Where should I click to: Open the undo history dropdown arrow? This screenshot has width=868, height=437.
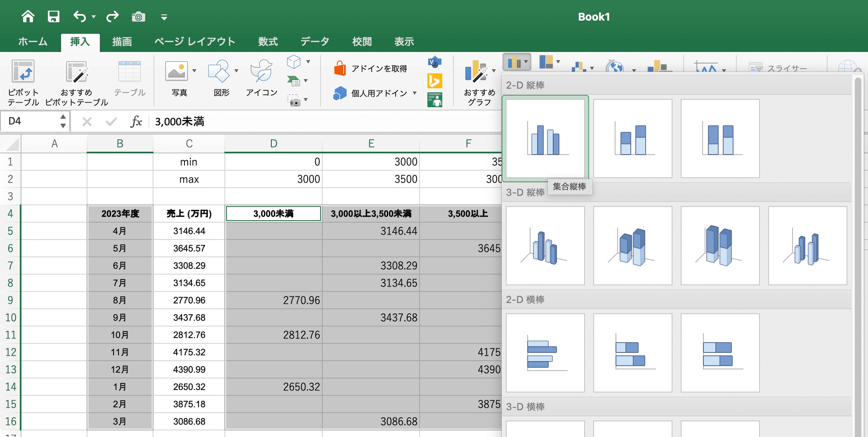click(94, 17)
